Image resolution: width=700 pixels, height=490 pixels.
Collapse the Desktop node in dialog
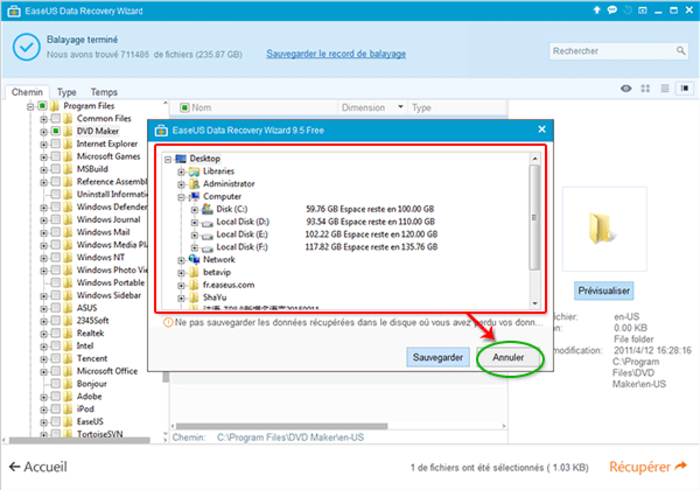tap(168, 159)
